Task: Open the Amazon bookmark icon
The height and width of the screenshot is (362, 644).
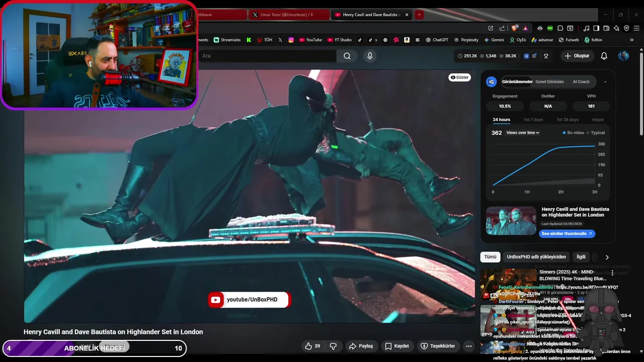Action: [x=407, y=40]
